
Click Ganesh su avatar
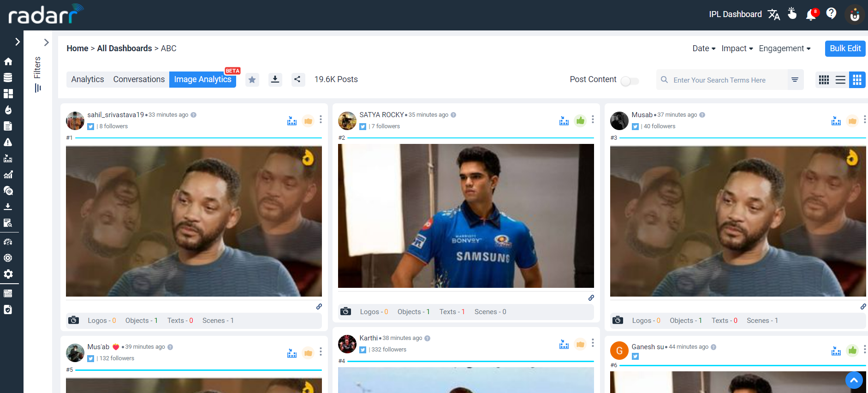click(619, 351)
